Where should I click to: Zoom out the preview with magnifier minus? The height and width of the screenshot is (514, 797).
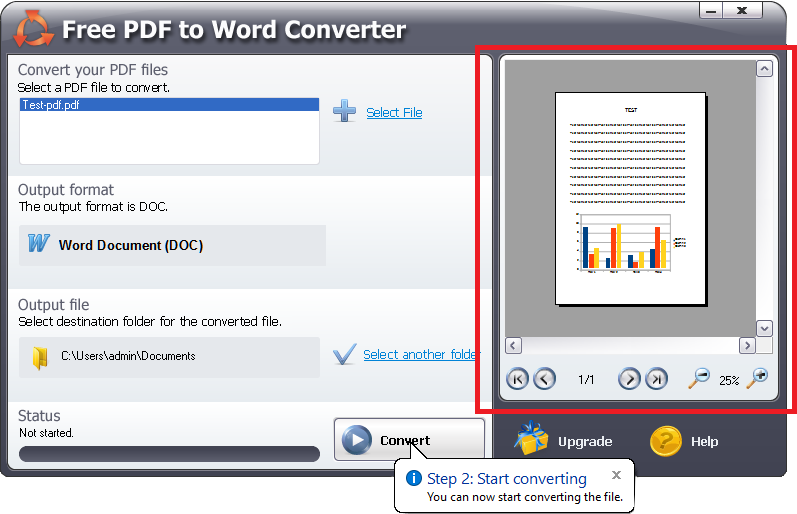[x=699, y=378]
